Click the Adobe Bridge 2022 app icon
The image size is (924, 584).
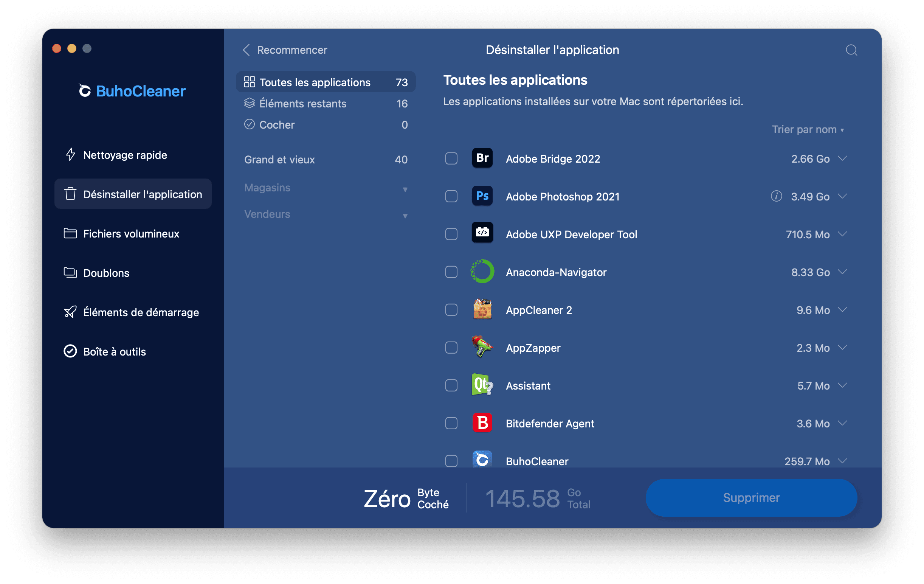(482, 158)
